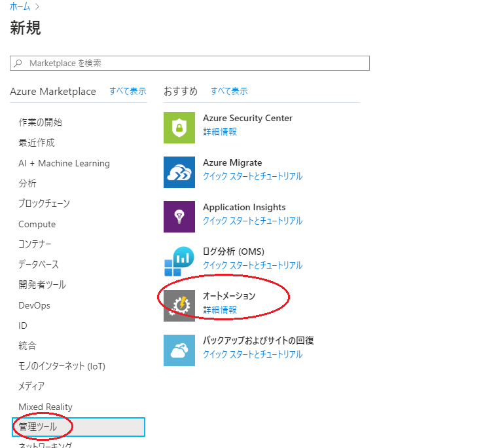The height and width of the screenshot is (448, 502).
Task: Open the メディア category
Action: tap(31, 386)
